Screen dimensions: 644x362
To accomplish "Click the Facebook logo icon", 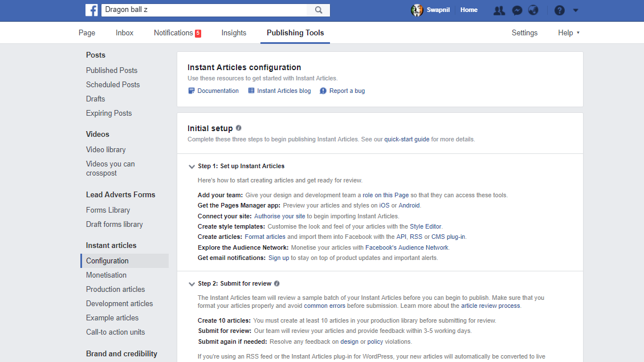I will 92,10.
